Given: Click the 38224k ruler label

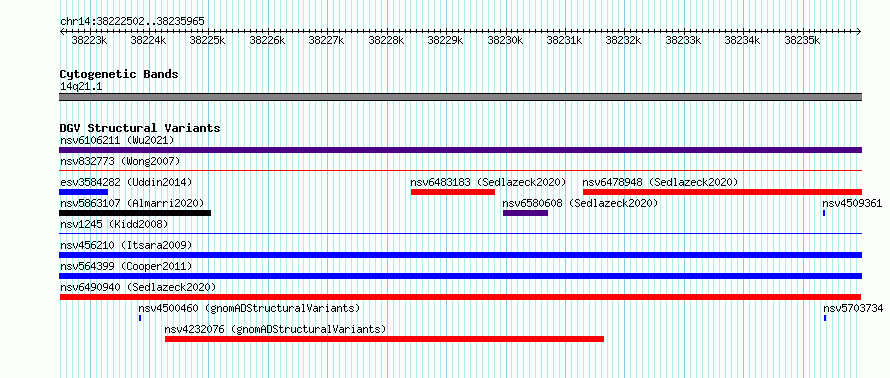Looking at the screenshot, I should tap(148, 40).
